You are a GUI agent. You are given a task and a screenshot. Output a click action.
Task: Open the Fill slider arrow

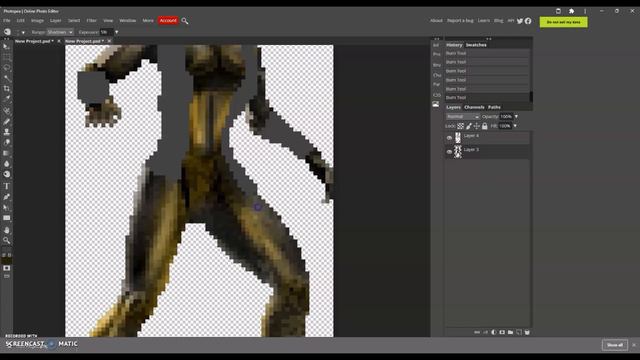coord(515,126)
